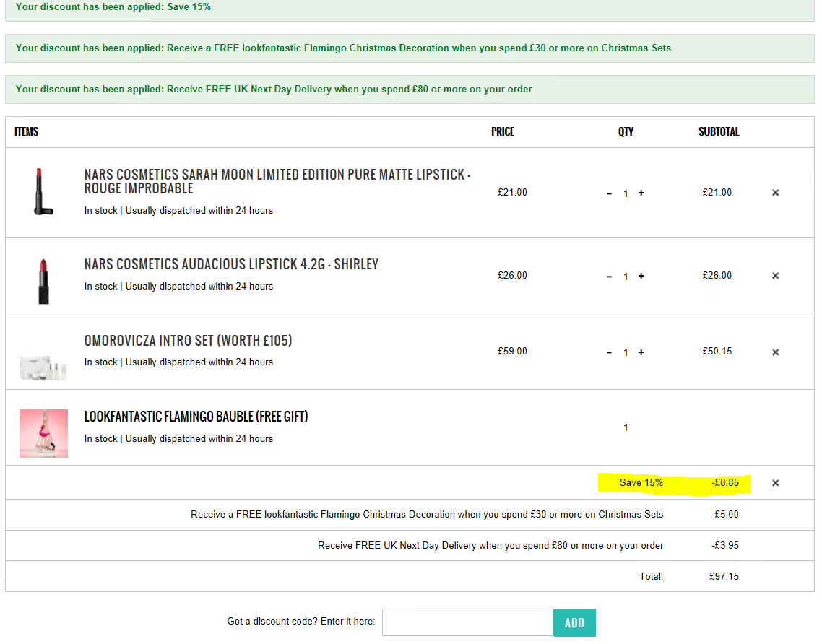
Task: Remove the Omorovicza Intro Set item
Action: 776,352
